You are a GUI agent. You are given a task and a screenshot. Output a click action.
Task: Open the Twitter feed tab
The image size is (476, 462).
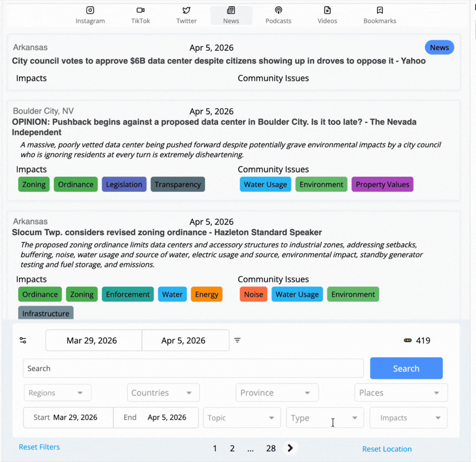[x=186, y=15]
